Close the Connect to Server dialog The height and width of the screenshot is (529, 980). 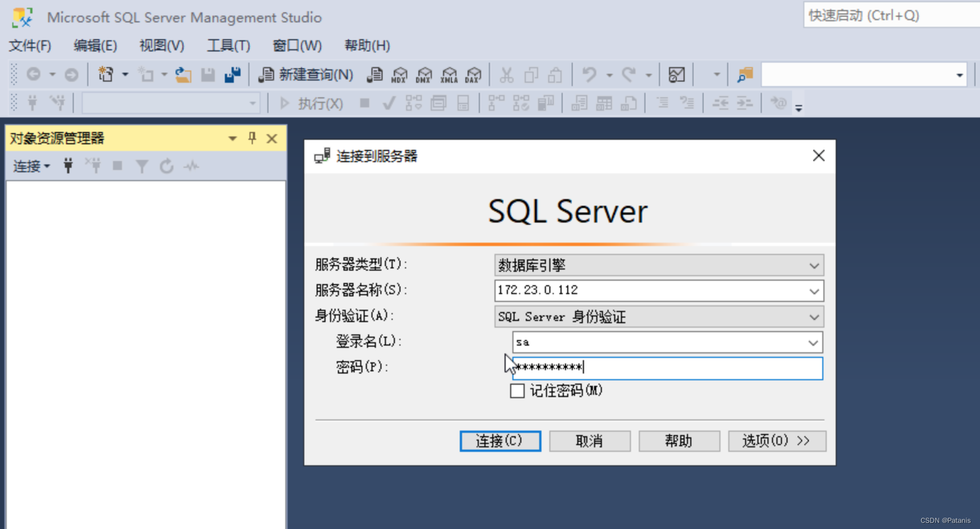click(819, 156)
